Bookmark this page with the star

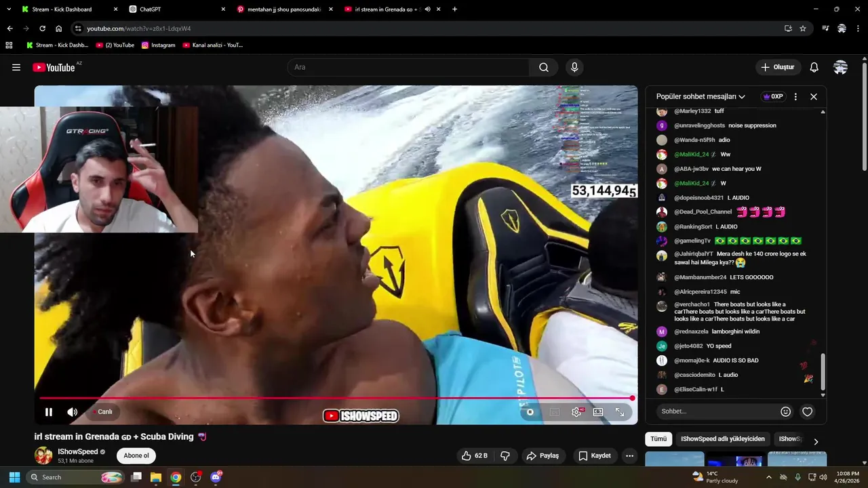click(803, 28)
